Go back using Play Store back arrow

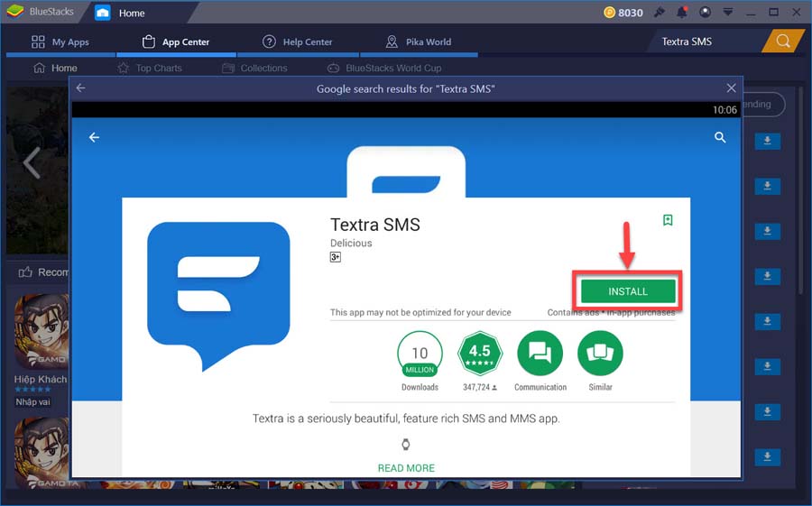pyautogui.click(x=94, y=137)
